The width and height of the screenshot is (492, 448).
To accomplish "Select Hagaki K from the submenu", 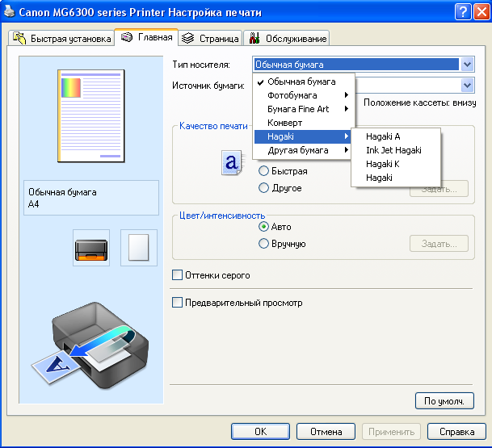I will pos(396,164).
